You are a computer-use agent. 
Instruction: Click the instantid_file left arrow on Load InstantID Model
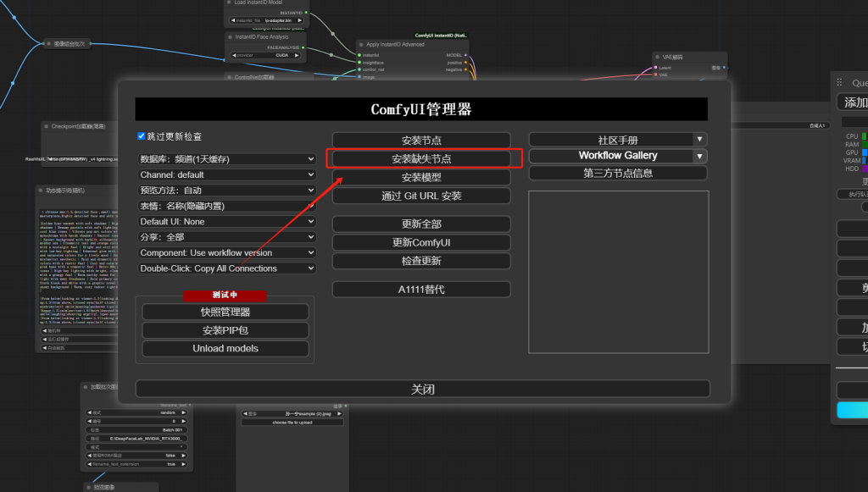233,20
